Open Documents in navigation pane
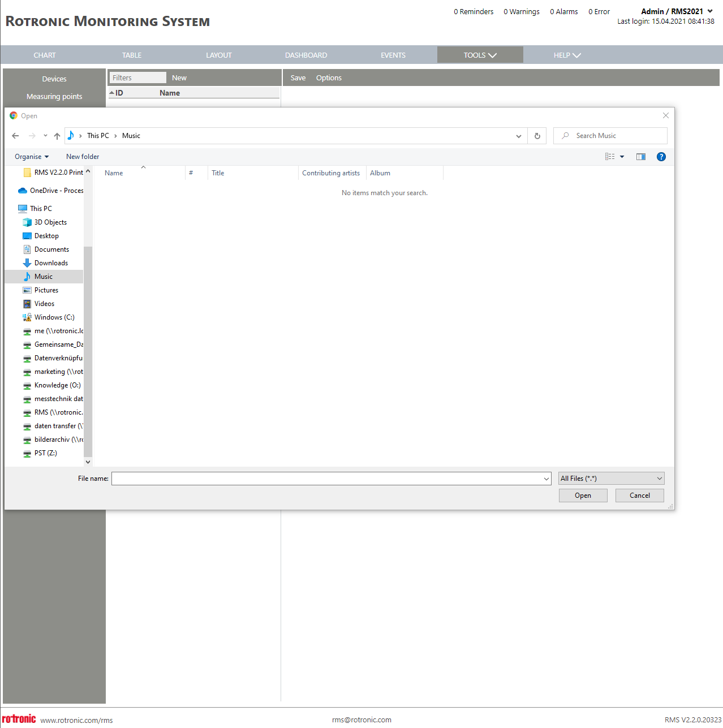 pyautogui.click(x=46, y=249)
